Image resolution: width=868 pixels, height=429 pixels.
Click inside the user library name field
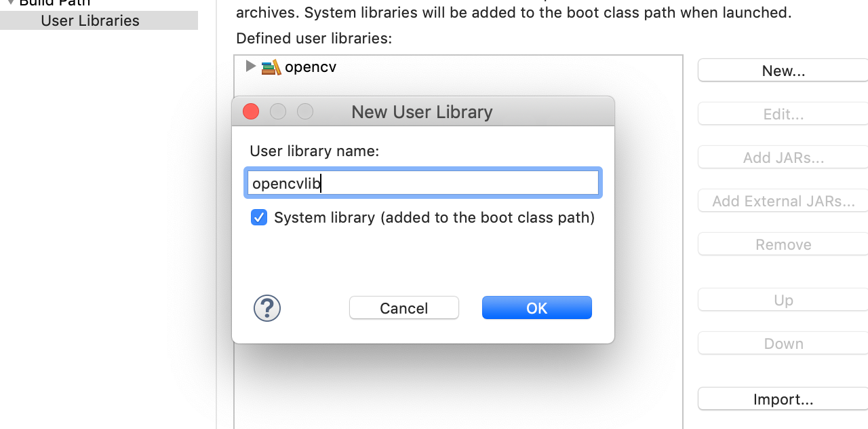pyautogui.click(x=422, y=183)
